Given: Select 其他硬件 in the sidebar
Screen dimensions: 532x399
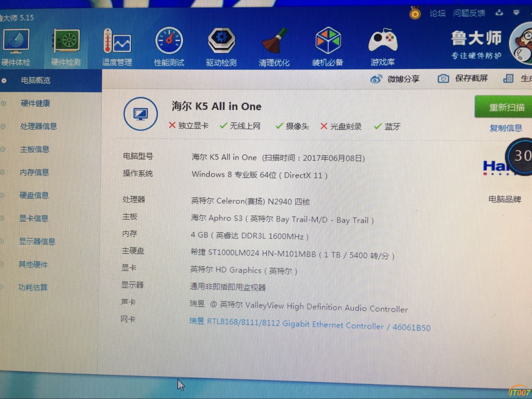Looking at the screenshot, I should (33, 264).
